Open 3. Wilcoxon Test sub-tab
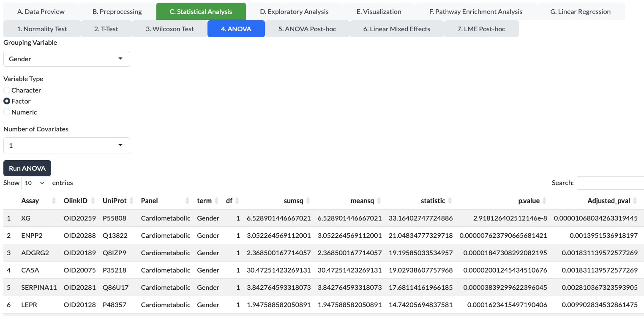Screen dimensions: 644x316 (x=170, y=29)
